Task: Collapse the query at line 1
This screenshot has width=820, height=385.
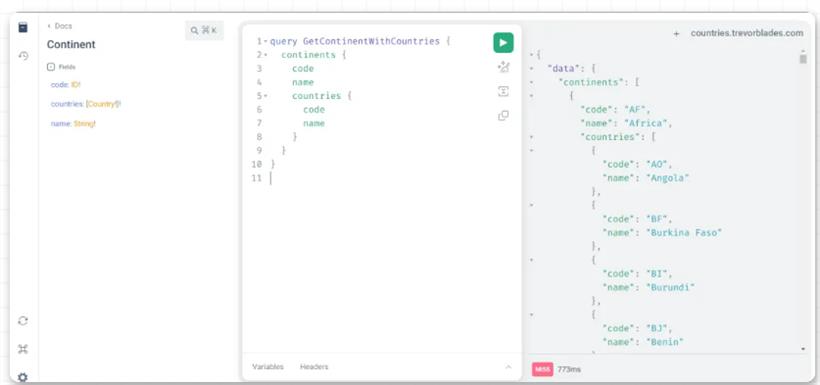Action: click(x=266, y=41)
